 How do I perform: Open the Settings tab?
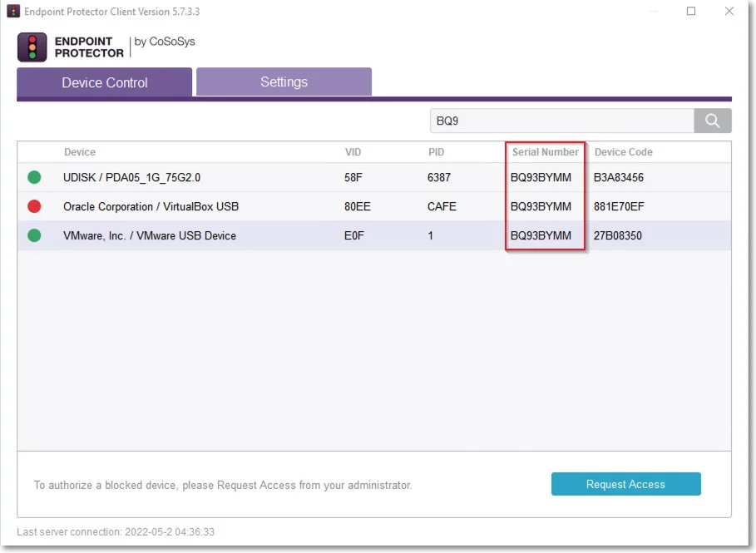tap(284, 82)
